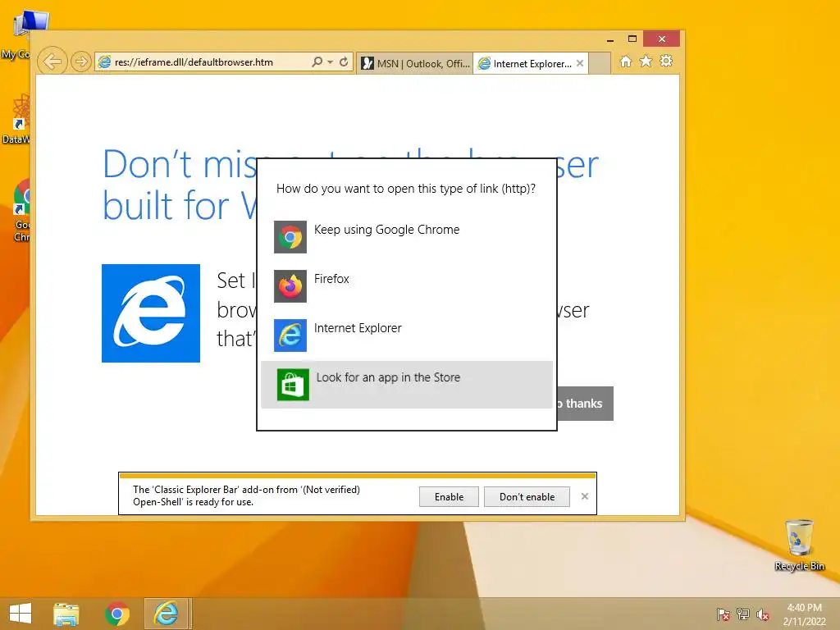Image resolution: width=840 pixels, height=630 pixels.
Task: Click the Internet Explorer taskbar button
Action: click(166, 614)
